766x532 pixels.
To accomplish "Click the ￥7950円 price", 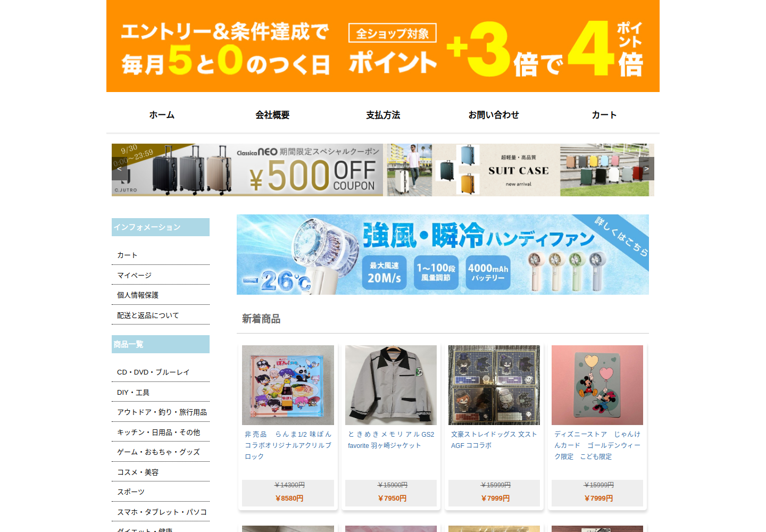I will pos(392,498).
